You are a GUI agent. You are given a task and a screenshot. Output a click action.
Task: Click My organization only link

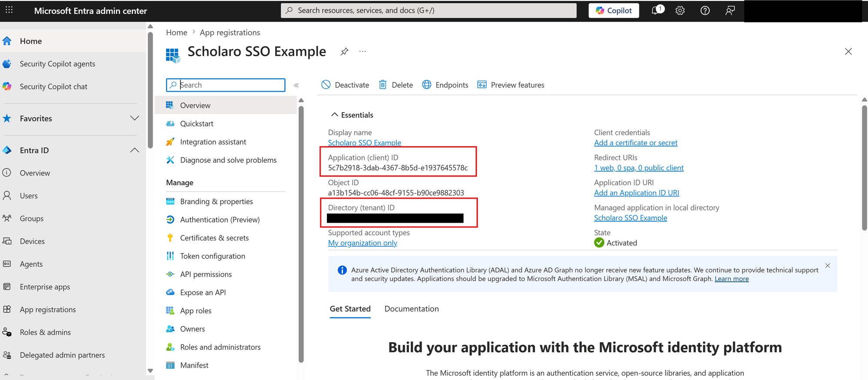point(362,243)
